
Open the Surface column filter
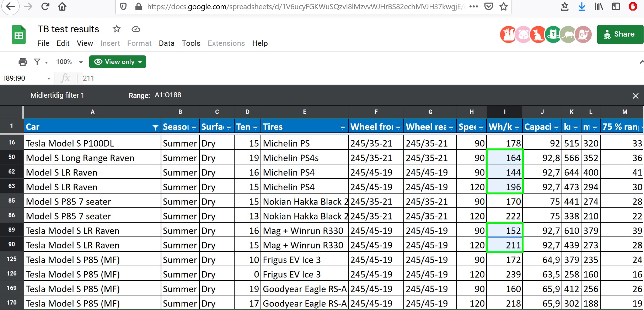(x=229, y=127)
